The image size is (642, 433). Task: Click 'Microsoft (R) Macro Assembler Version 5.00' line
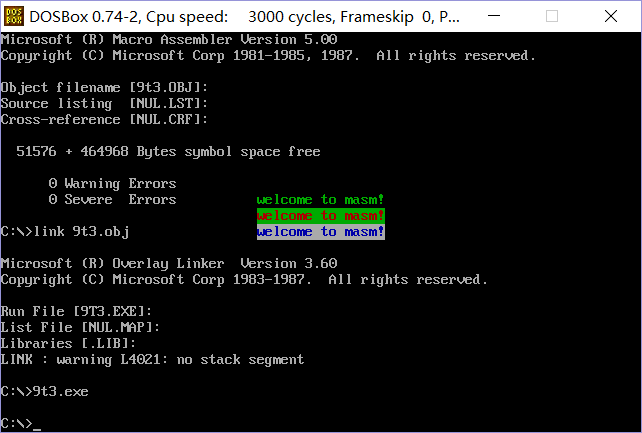click(169, 40)
